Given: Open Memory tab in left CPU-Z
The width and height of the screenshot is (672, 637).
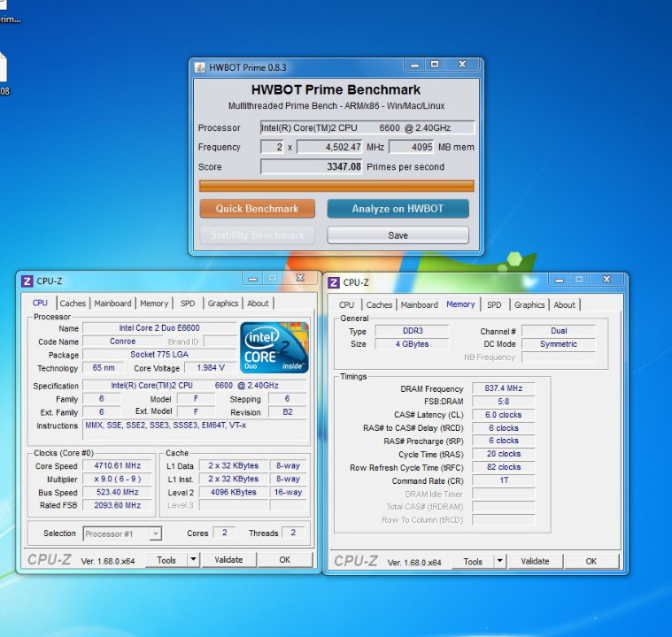Looking at the screenshot, I should pos(154,303).
